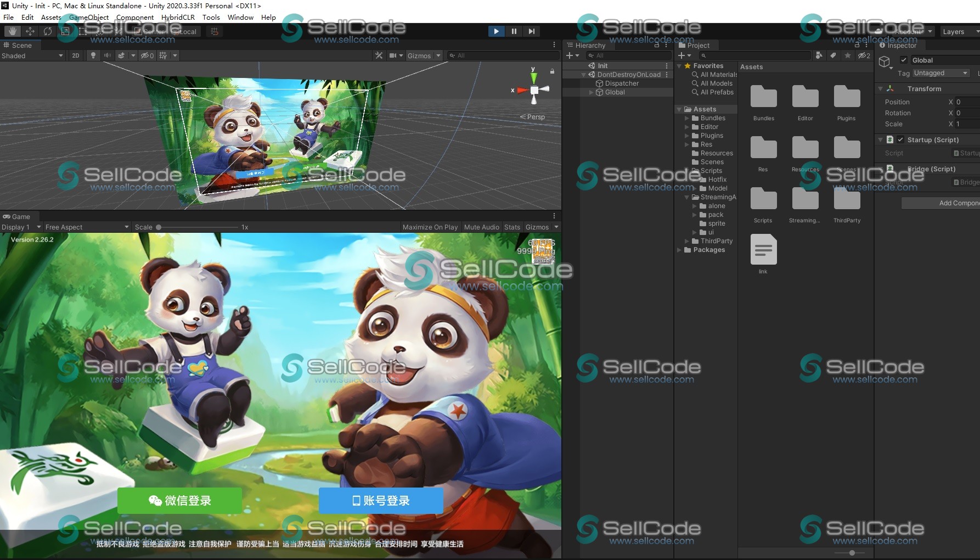Select the Hand tool in toolbar
The height and width of the screenshot is (560, 980).
(12, 31)
